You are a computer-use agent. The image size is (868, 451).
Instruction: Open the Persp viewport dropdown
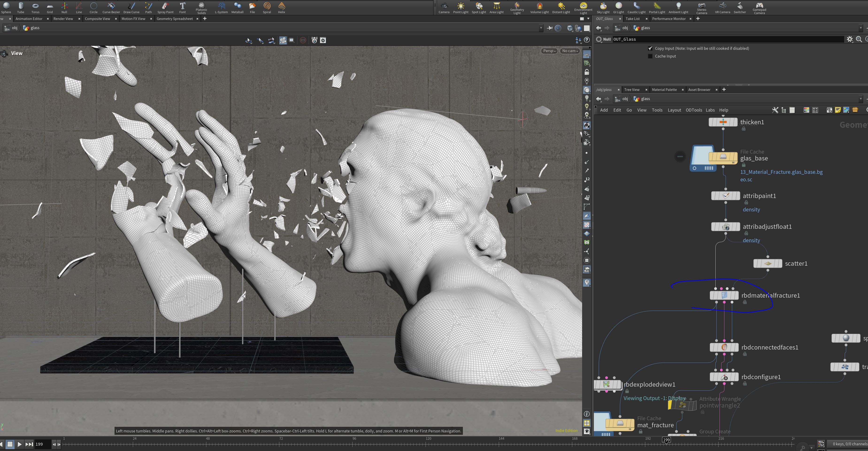[549, 51]
